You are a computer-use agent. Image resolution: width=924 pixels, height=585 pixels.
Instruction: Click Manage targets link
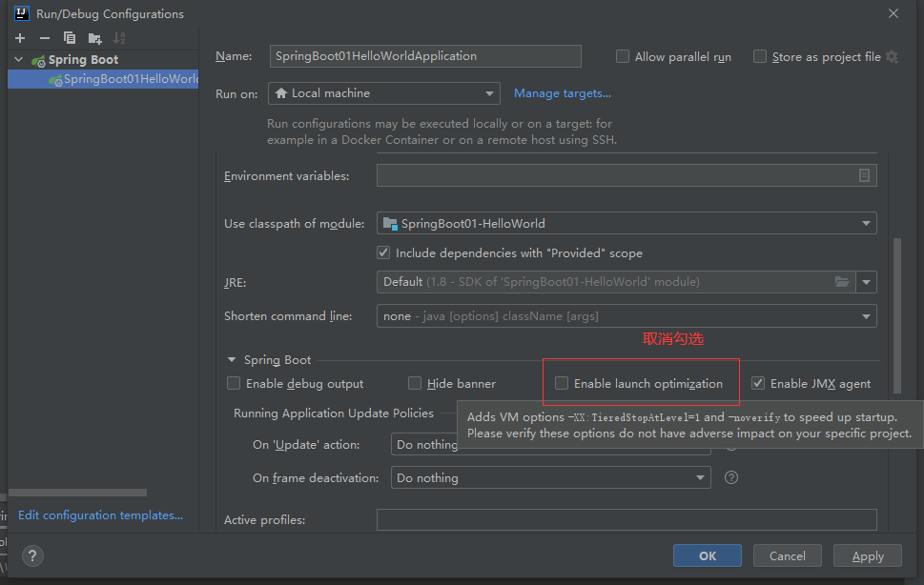(563, 93)
